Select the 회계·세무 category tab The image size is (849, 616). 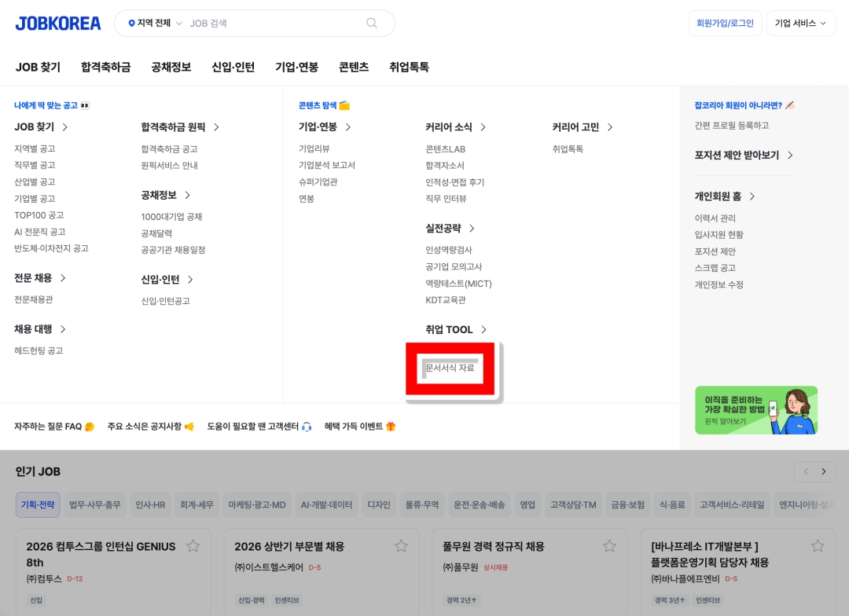coord(197,505)
